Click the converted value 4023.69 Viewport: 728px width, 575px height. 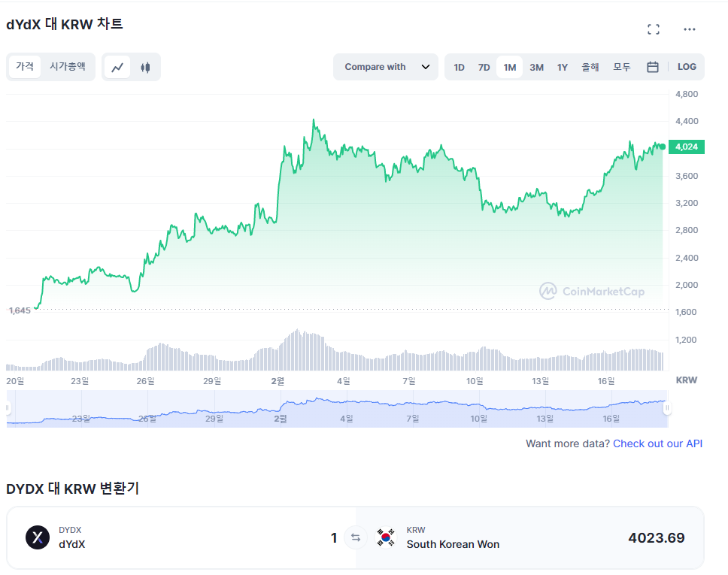(x=656, y=538)
